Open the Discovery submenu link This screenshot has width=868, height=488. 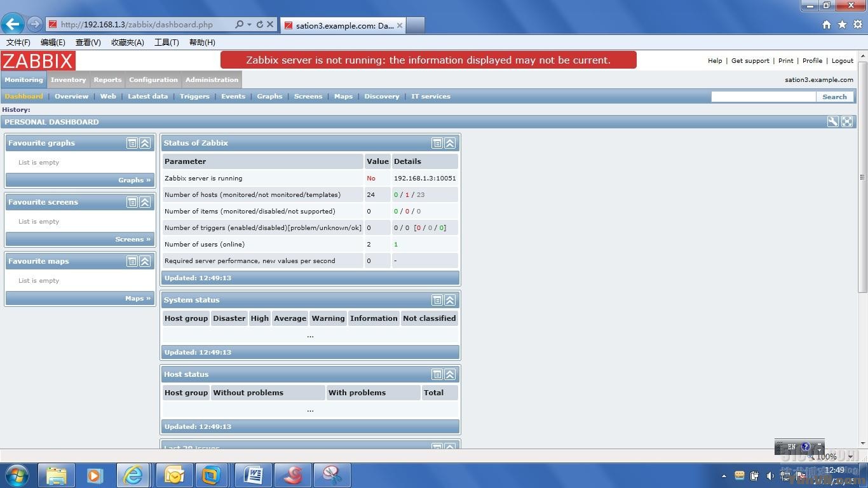tap(382, 97)
